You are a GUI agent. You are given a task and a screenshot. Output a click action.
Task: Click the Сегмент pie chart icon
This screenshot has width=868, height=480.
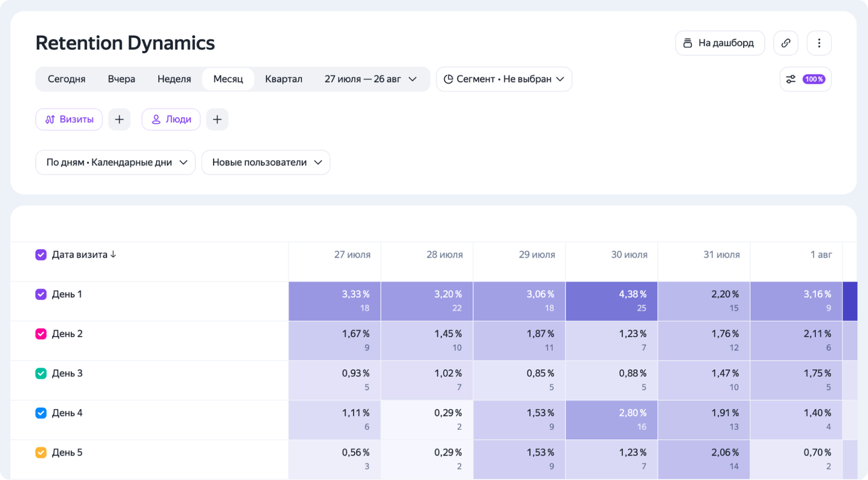pos(448,79)
